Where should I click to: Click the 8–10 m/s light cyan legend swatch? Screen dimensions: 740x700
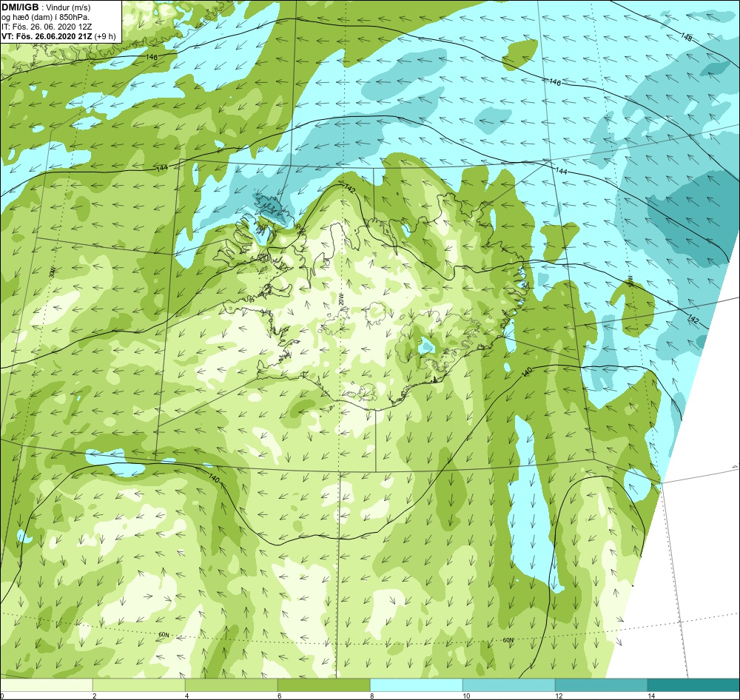416,684
